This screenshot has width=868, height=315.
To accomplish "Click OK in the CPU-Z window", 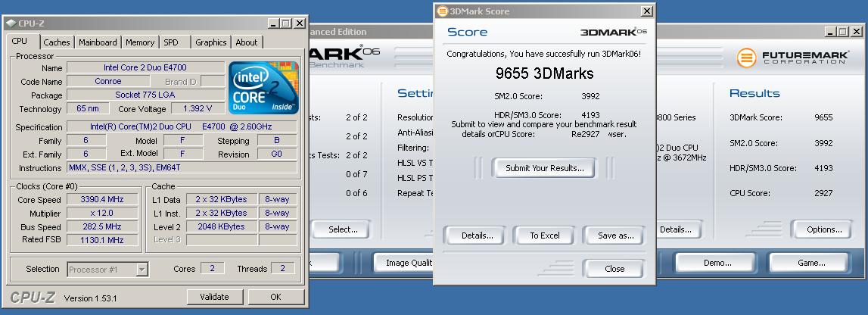I will [275, 297].
